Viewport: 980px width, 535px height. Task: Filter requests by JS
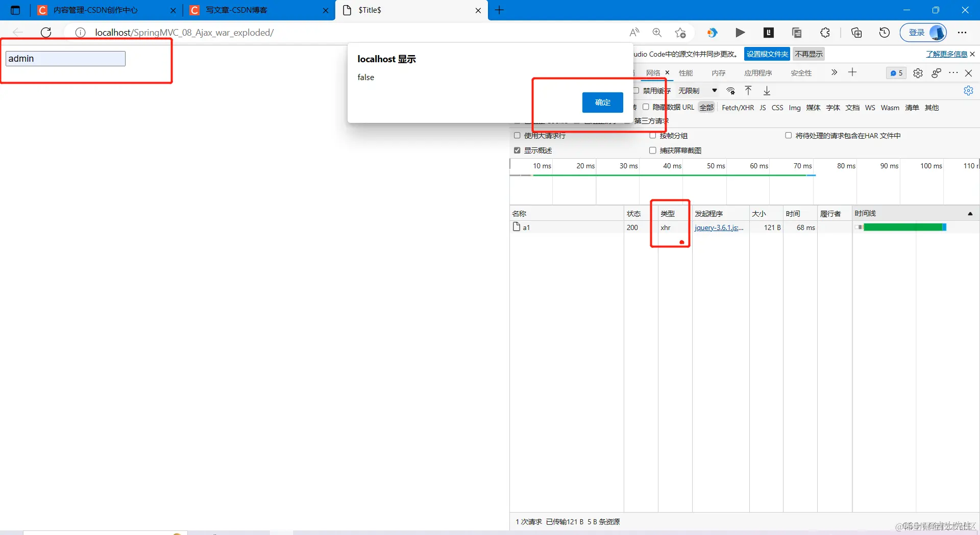(763, 108)
